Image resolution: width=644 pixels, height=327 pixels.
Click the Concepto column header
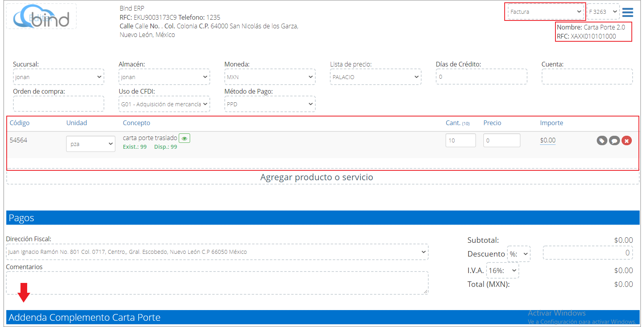[136, 123]
